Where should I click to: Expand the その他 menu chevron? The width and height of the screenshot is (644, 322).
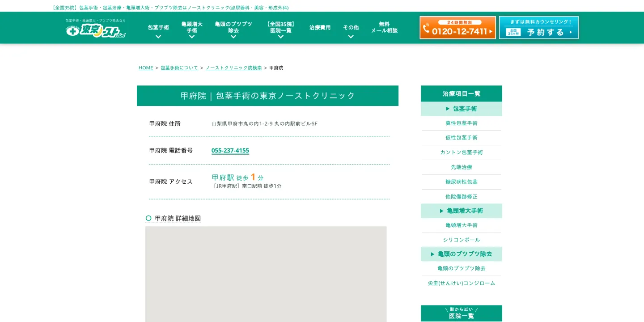pyautogui.click(x=351, y=37)
